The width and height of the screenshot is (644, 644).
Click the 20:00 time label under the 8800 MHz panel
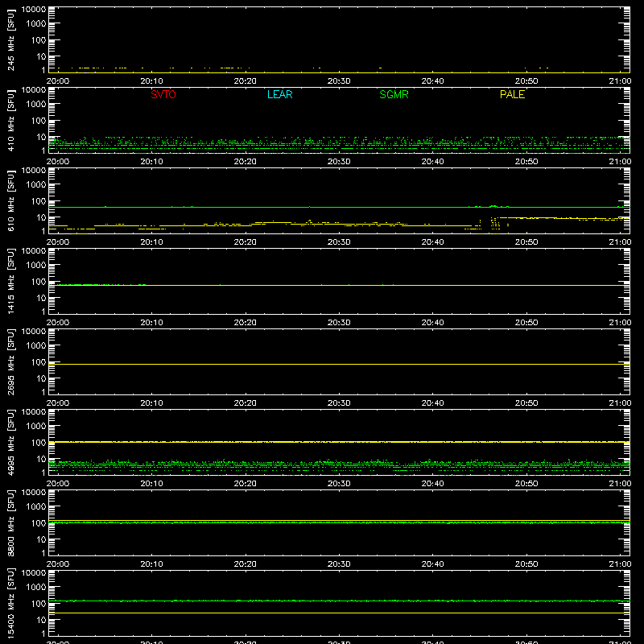[58, 564]
